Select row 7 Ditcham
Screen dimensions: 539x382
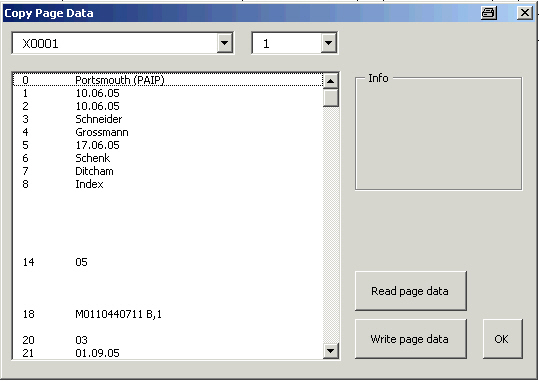(168, 171)
